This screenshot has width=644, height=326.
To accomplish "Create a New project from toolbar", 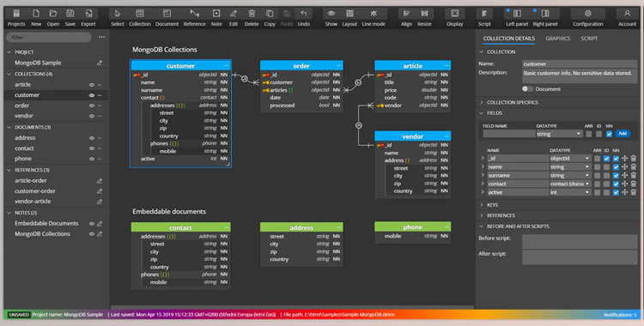I will (x=36, y=18).
